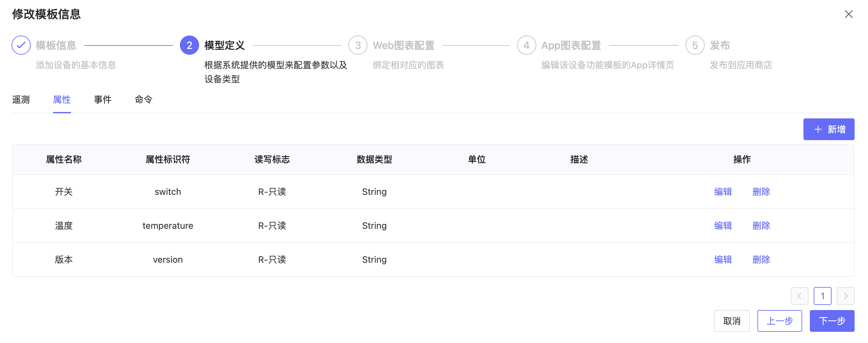Switch to the 遥测 tab

[21, 100]
